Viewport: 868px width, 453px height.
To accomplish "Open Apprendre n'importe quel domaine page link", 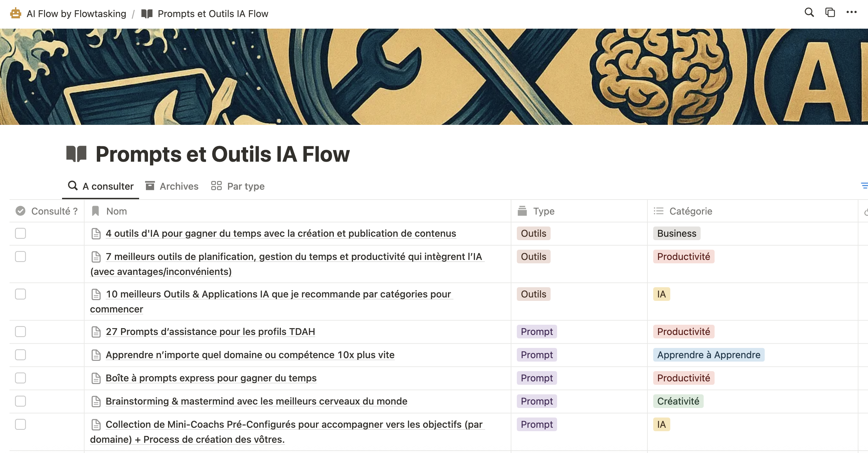I will [250, 355].
